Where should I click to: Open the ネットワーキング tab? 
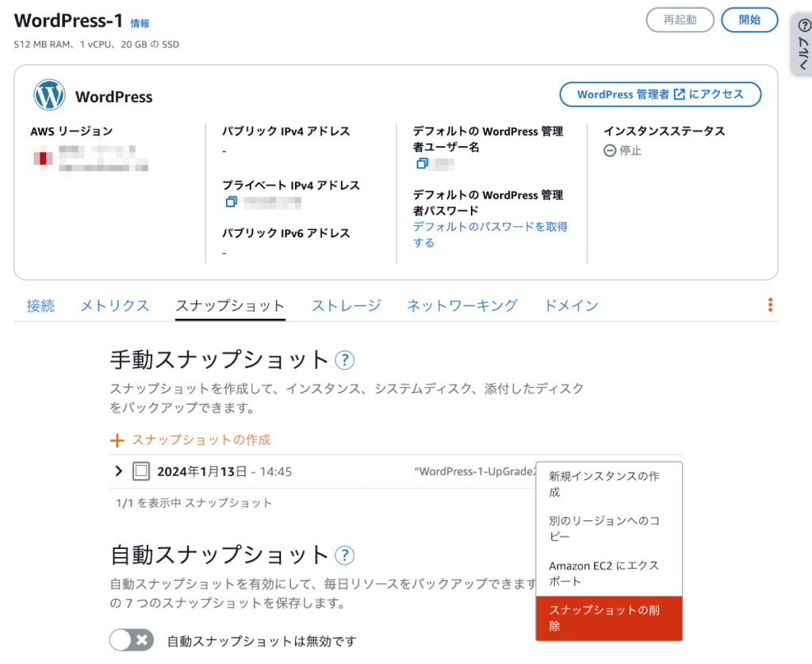tap(462, 305)
